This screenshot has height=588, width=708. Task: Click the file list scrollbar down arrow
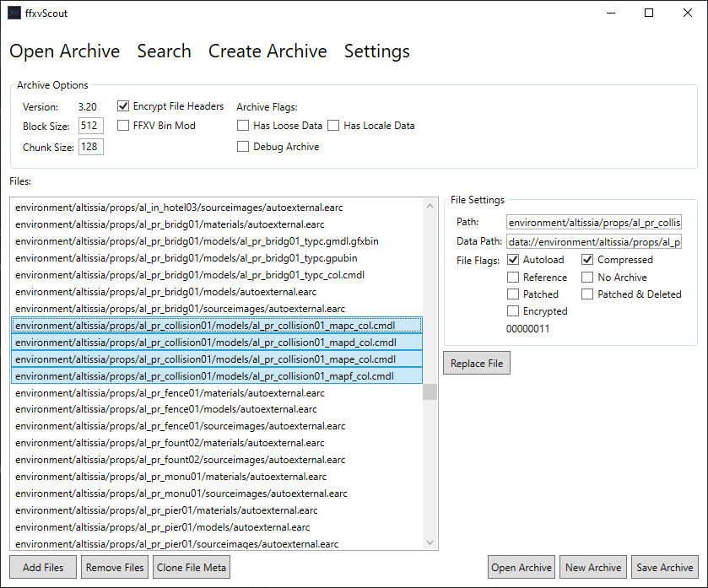click(430, 542)
